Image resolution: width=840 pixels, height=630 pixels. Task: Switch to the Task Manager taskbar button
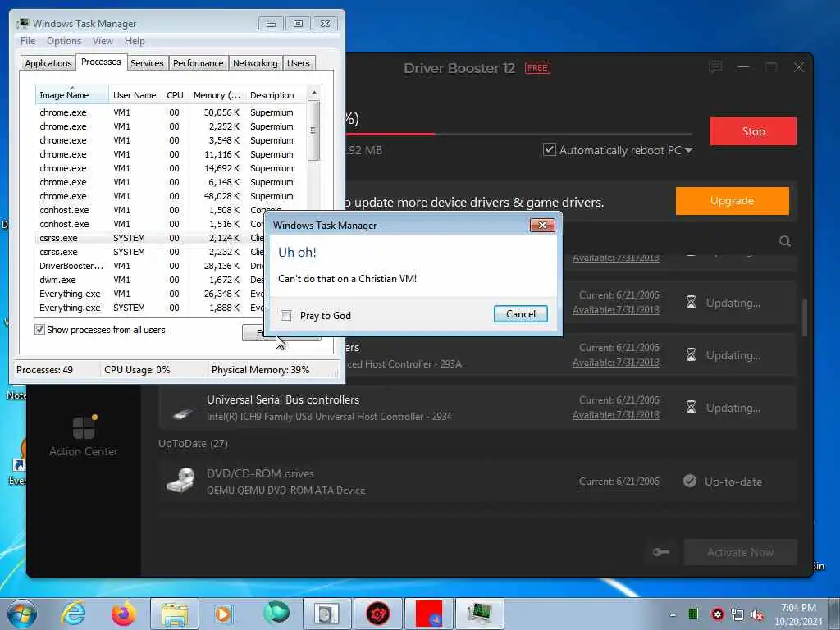pyautogui.click(x=479, y=614)
